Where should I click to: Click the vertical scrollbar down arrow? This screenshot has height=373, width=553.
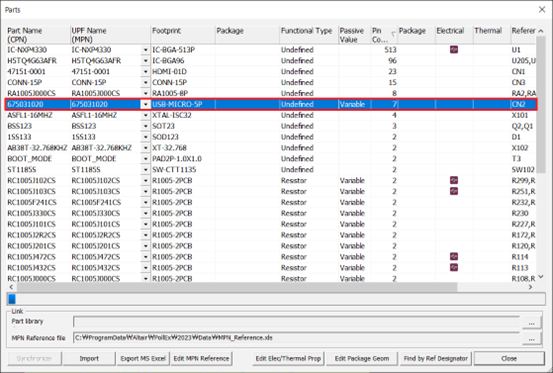541,277
